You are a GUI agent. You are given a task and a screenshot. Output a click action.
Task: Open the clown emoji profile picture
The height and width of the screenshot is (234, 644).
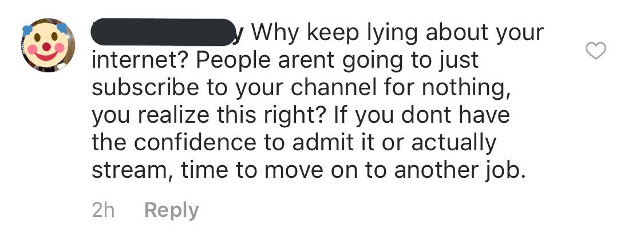tap(48, 45)
